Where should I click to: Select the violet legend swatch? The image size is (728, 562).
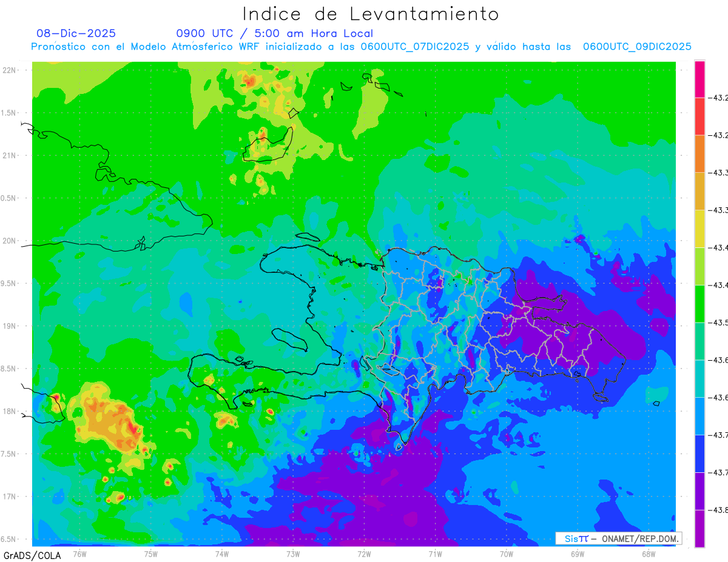coord(699,491)
